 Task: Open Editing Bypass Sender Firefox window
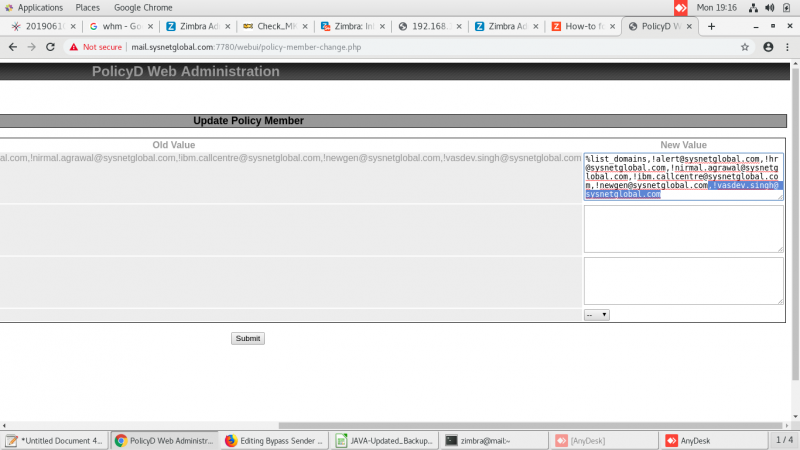point(274,441)
